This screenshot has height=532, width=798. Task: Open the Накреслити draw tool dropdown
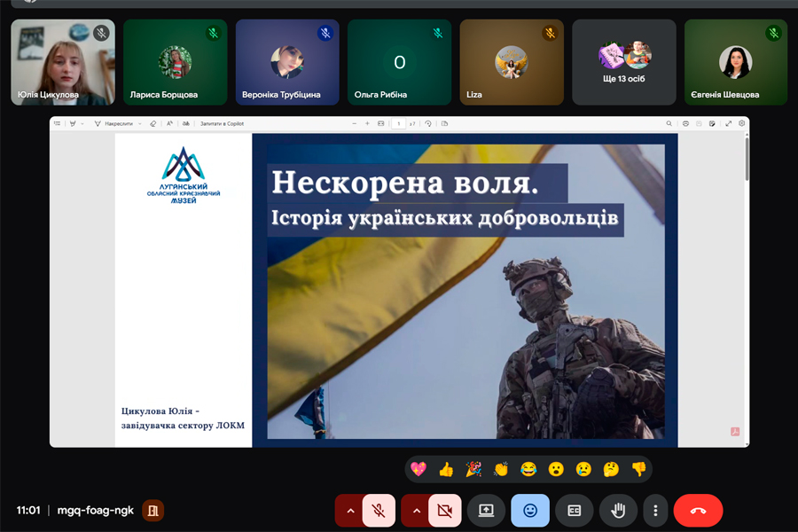(x=140, y=124)
